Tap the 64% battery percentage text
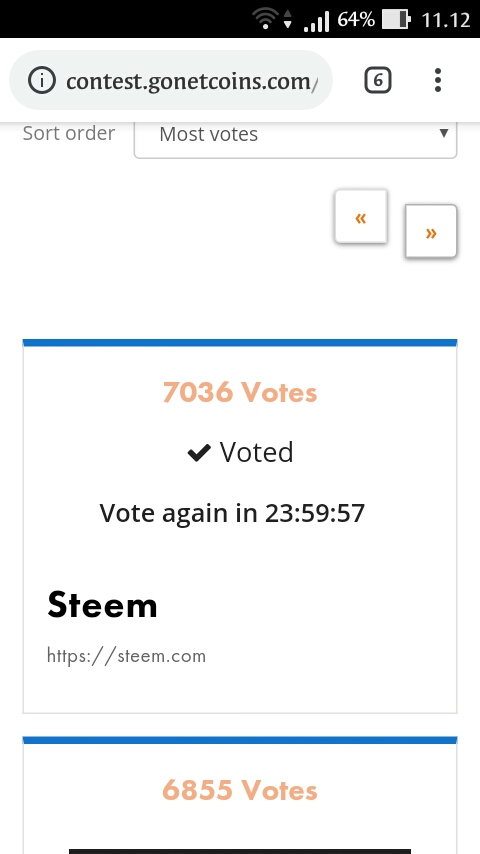The height and width of the screenshot is (854, 480). tap(356, 20)
